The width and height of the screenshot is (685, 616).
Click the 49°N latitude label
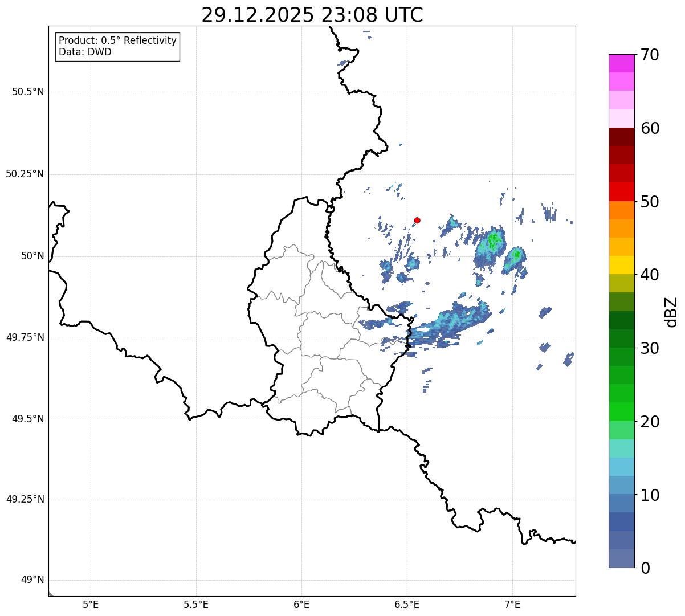click(32, 580)
